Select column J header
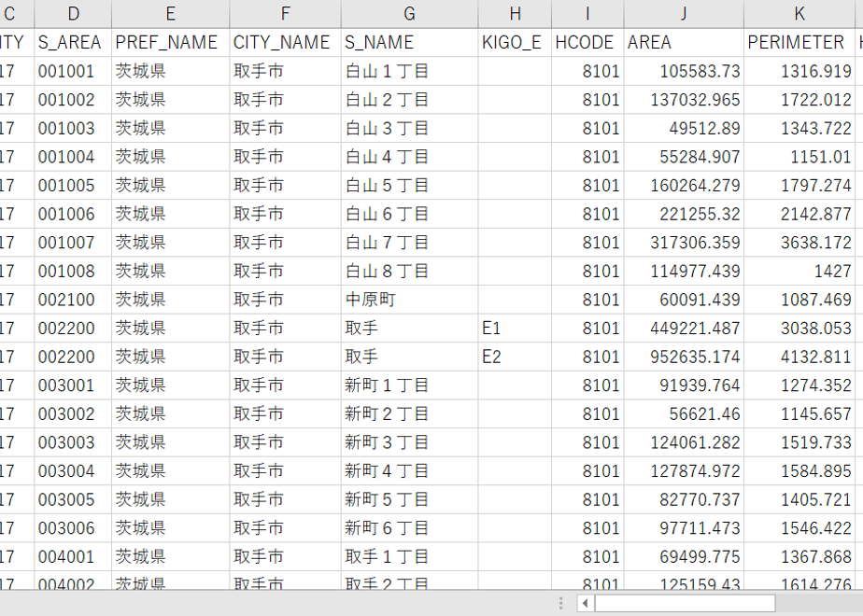The image size is (863, 616). pyautogui.click(x=684, y=14)
